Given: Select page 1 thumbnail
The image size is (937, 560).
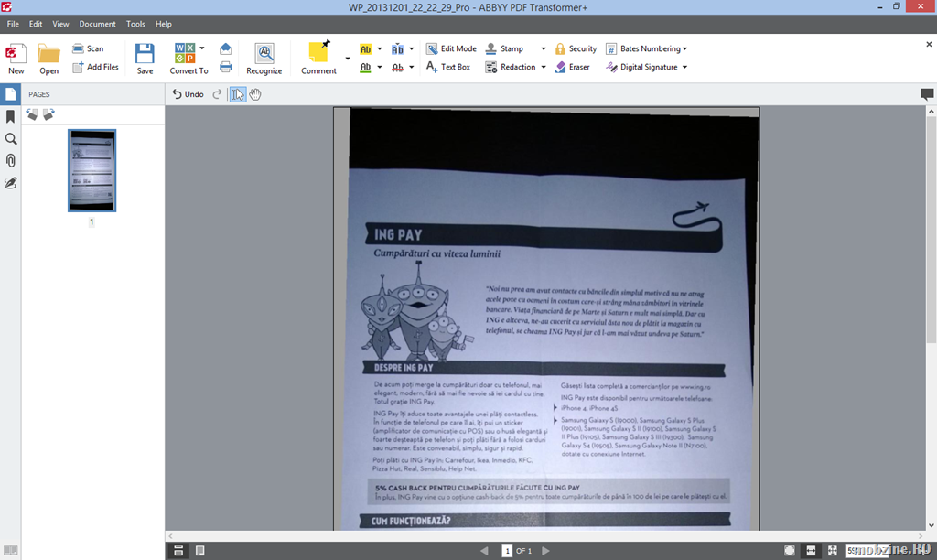Looking at the screenshot, I should [x=92, y=170].
